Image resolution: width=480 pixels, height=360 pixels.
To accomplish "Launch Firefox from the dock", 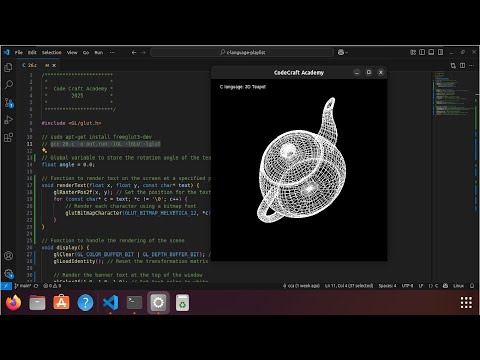I will coord(13,303).
